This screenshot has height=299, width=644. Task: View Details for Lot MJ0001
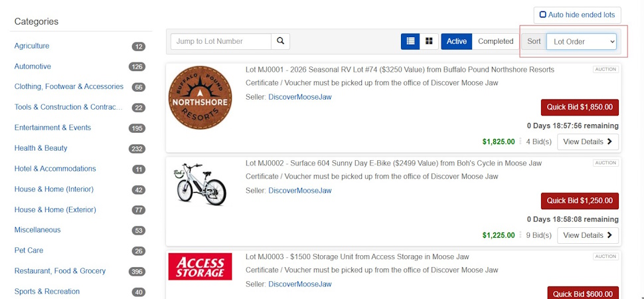point(588,142)
